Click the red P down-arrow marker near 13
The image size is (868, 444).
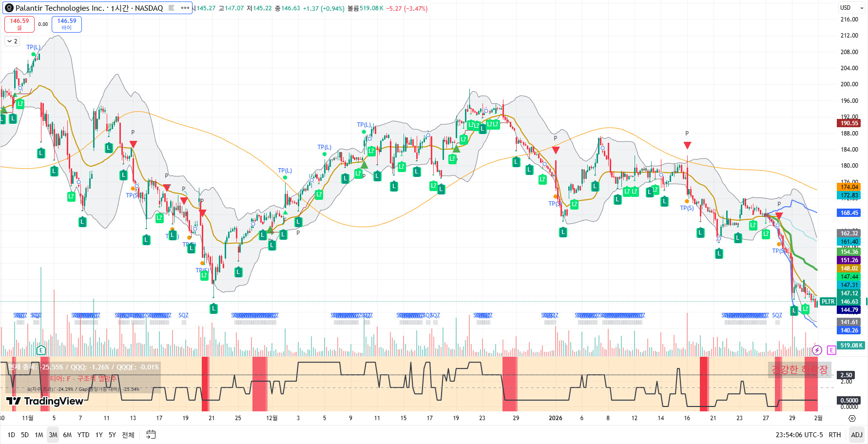pyautogui.click(x=133, y=144)
